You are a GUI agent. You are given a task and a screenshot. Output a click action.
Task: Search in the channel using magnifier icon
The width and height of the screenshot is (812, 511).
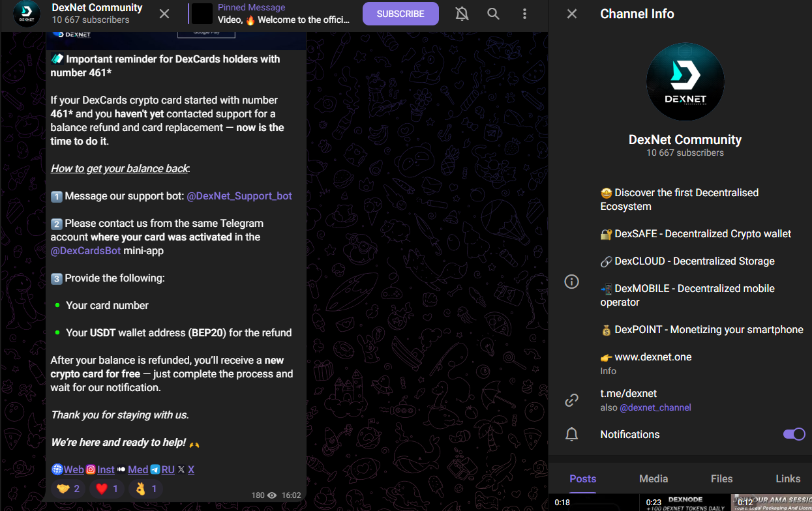coord(494,14)
